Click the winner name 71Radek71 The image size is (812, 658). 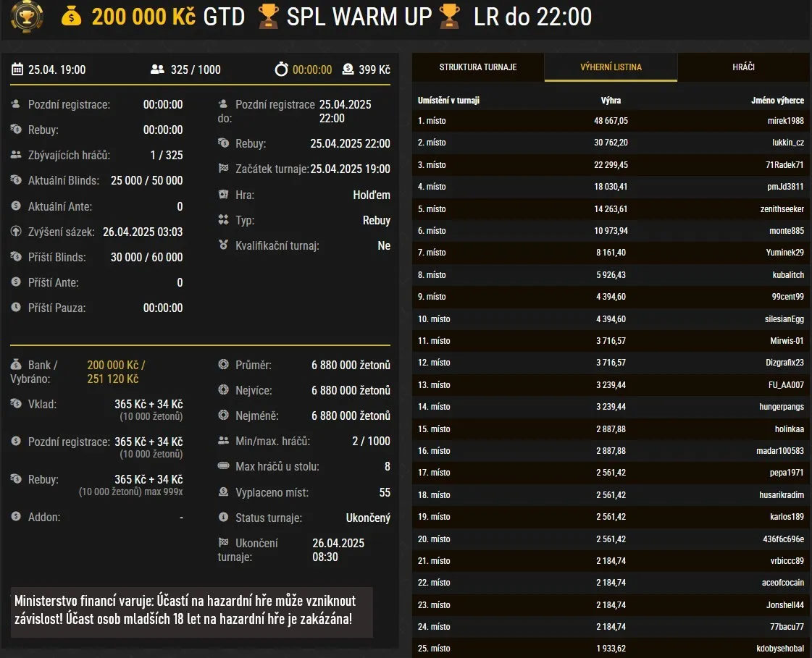pyautogui.click(x=784, y=164)
